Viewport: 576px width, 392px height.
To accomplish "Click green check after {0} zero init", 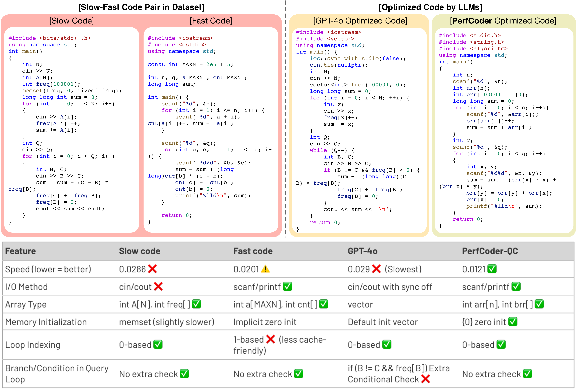I will (513, 322).
